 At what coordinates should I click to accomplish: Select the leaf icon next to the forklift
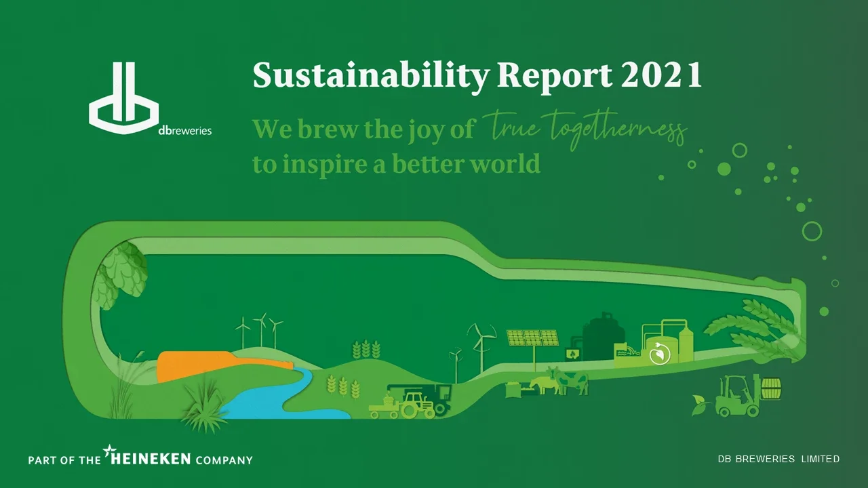tap(701, 405)
